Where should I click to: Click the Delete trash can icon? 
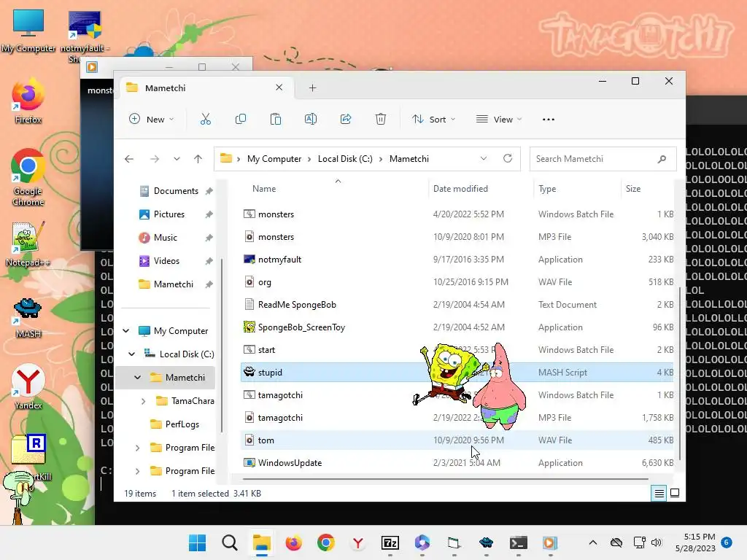point(381,119)
